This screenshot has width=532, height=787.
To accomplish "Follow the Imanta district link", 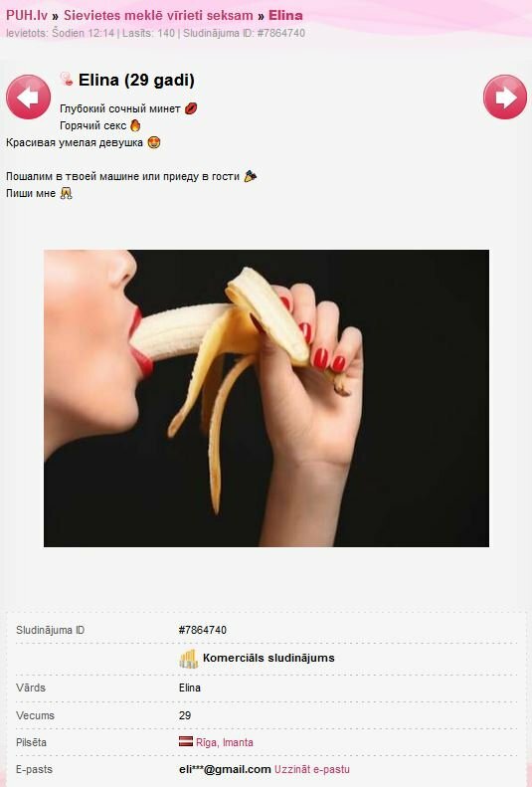I will tap(238, 742).
